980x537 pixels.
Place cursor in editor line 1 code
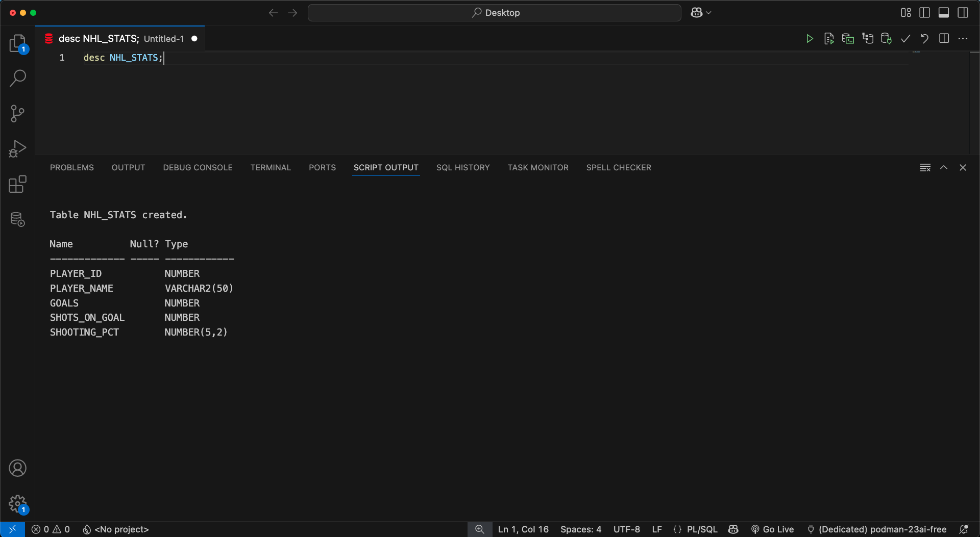click(123, 58)
